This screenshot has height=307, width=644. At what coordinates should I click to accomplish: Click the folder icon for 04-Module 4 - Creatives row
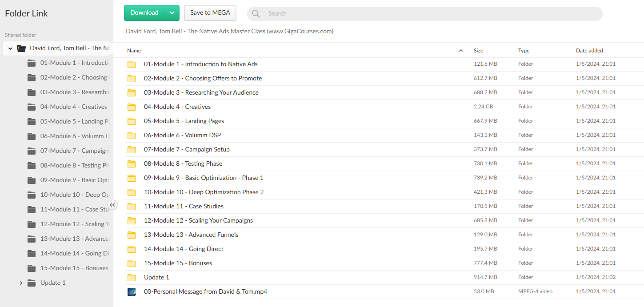click(x=132, y=107)
